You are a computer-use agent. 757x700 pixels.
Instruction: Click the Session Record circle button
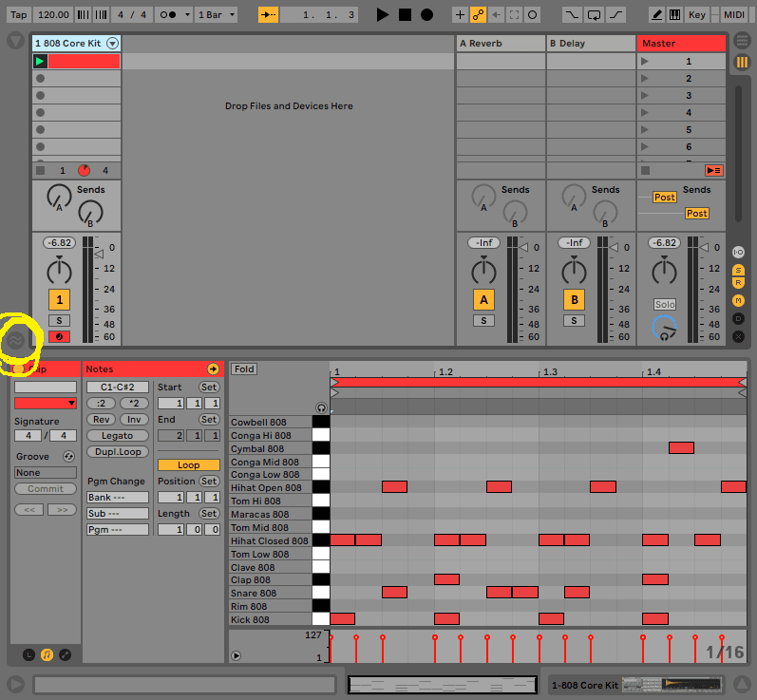532,14
